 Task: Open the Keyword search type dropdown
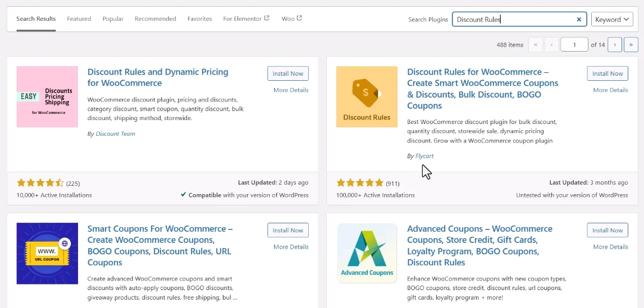point(612,19)
